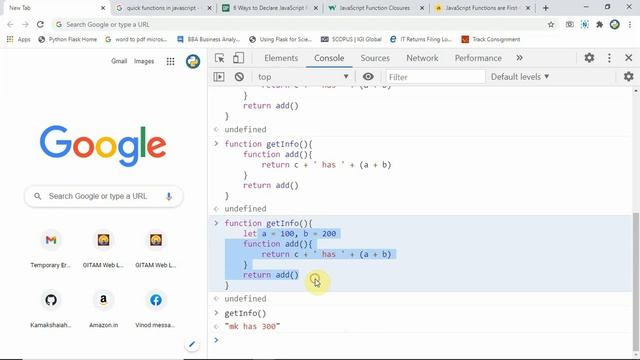Click the browser Back arrow
The width and height of the screenshot is (640, 360).
click(x=11, y=24)
